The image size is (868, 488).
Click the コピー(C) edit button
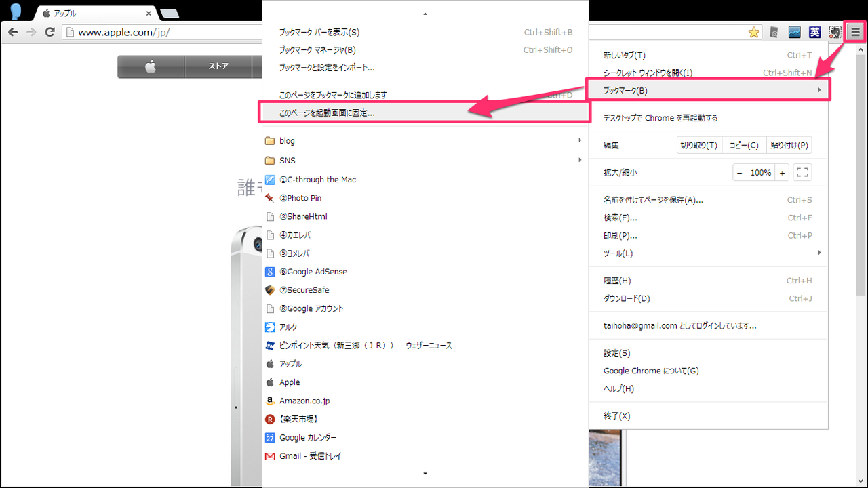(744, 145)
